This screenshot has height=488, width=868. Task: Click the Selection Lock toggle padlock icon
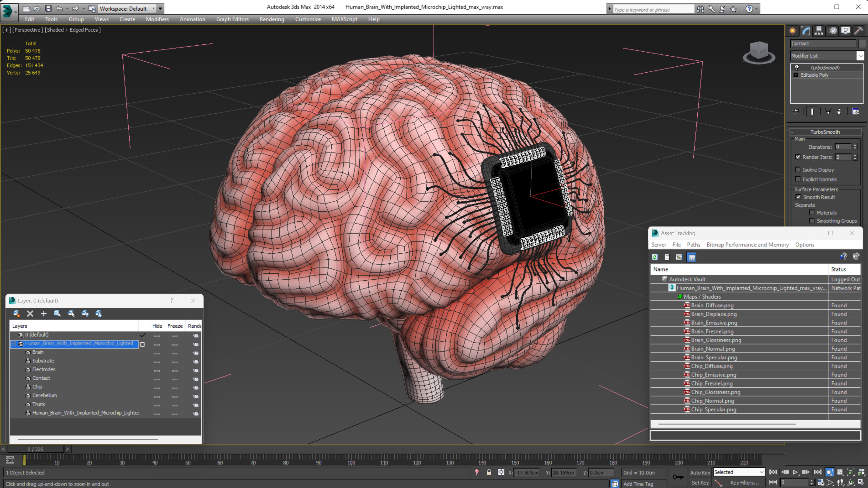489,472
